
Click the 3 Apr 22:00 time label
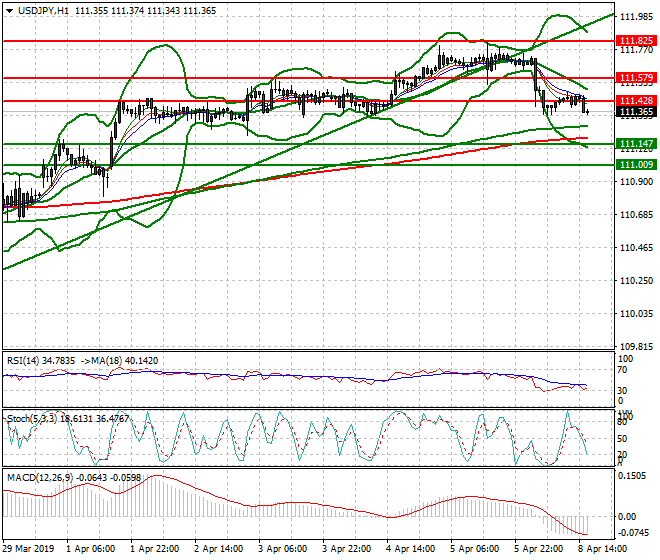[346, 549]
